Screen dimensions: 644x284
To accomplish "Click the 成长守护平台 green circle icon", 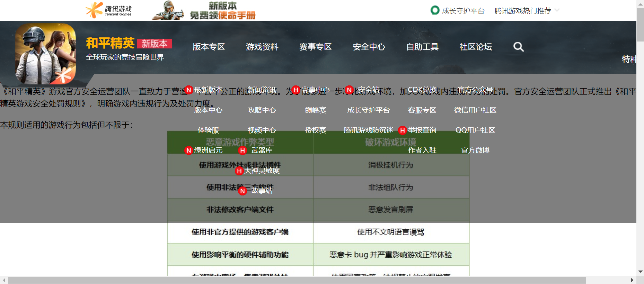I will coord(435,10).
